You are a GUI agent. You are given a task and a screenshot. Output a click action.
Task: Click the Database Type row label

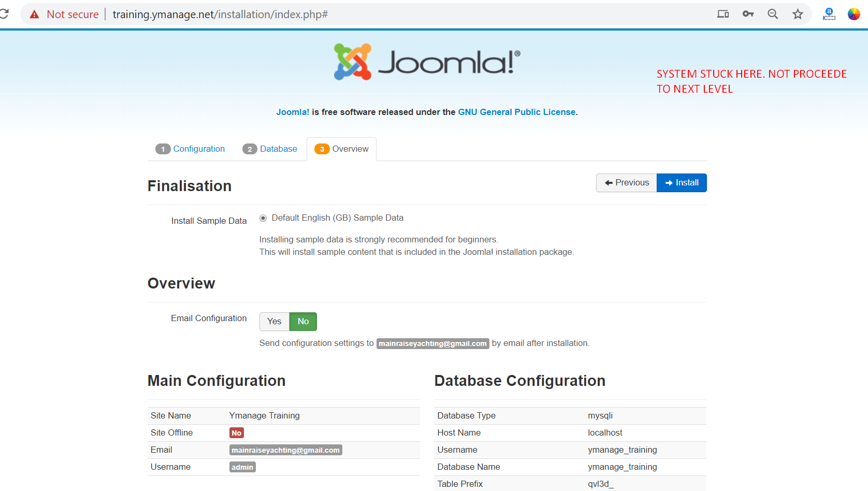point(467,415)
